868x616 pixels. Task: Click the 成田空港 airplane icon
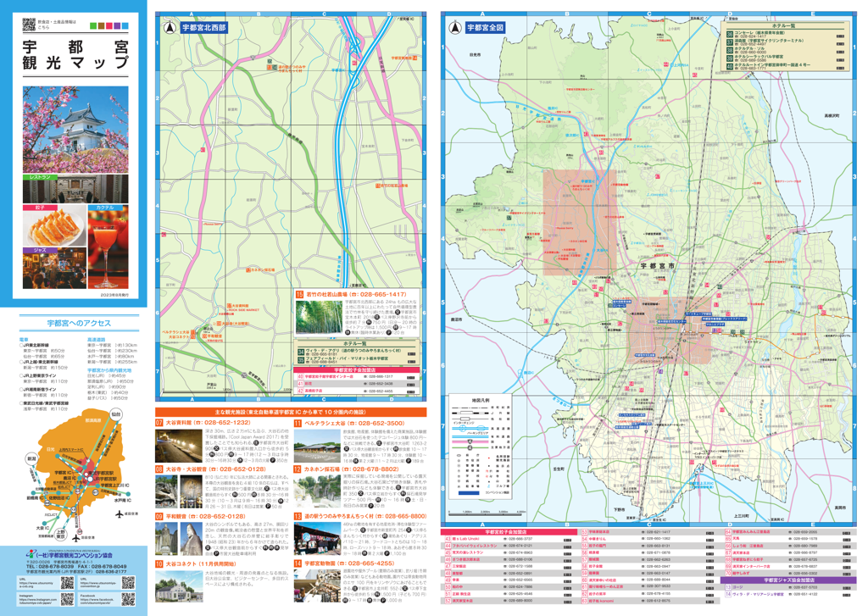click(119, 514)
